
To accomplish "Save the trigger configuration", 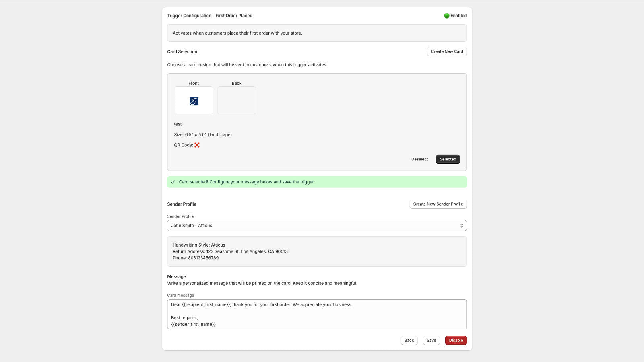I will pos(431,340).
